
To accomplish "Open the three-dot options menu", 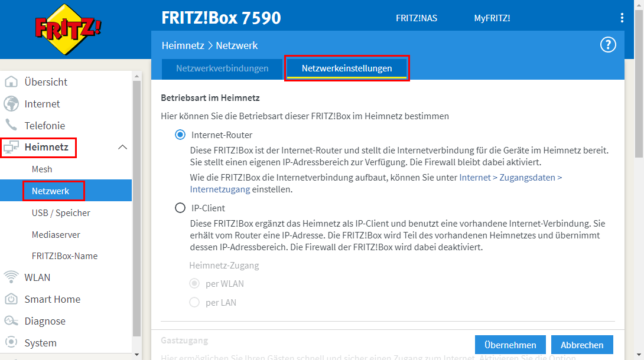I will [x=622, y=18].
